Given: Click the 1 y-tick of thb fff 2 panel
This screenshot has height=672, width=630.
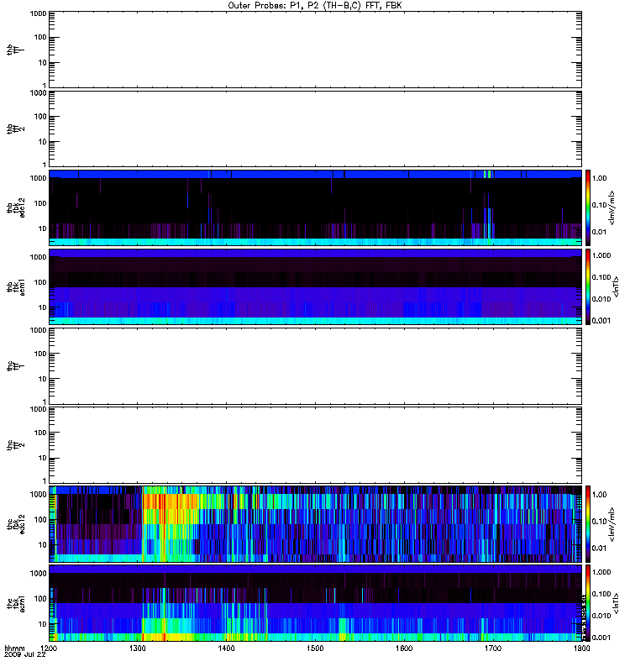Looking at the screenshot, I should (x=45, y=165).
